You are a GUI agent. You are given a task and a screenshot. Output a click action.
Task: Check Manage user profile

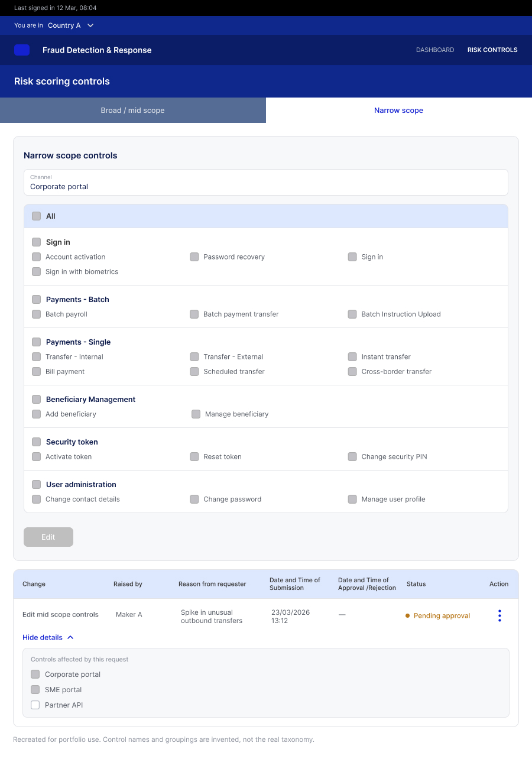point(352,499)
